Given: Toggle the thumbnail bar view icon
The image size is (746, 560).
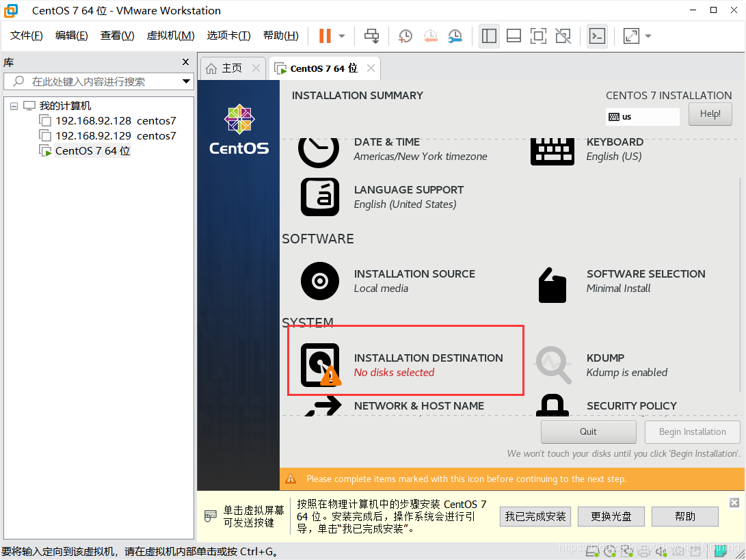Looking at the screenshot, I should (514, 36).
